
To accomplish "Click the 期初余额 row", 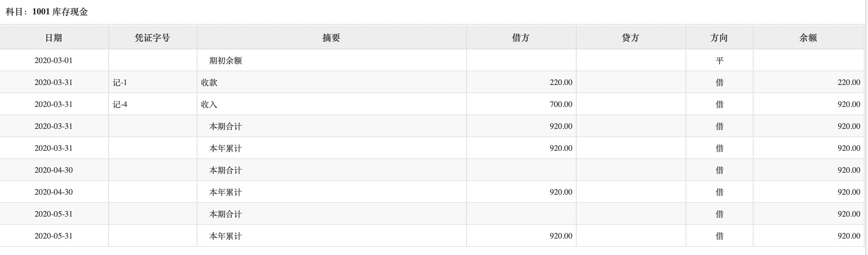I will click(x=432, y=60).
